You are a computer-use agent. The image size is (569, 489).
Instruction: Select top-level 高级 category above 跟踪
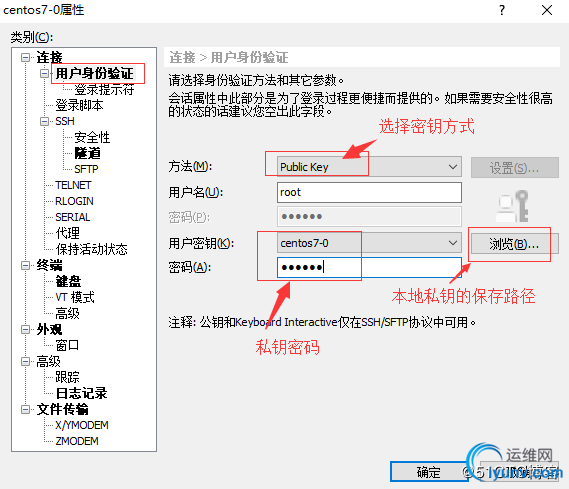coord(48,361)
